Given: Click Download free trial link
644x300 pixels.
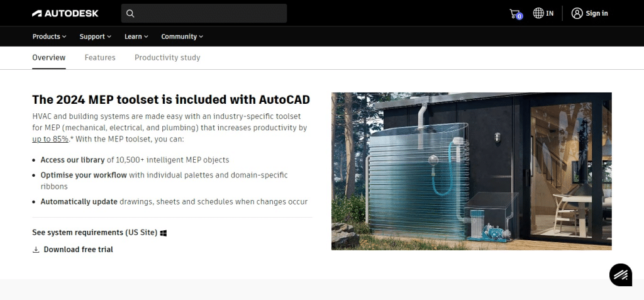Looking at the screenshot, I should tap(78, 250).
